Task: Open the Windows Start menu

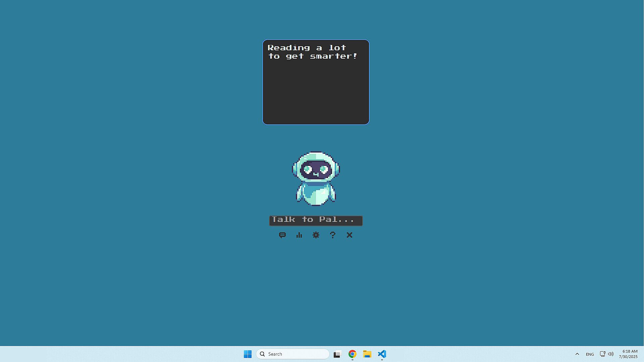Action: [248, 354]
